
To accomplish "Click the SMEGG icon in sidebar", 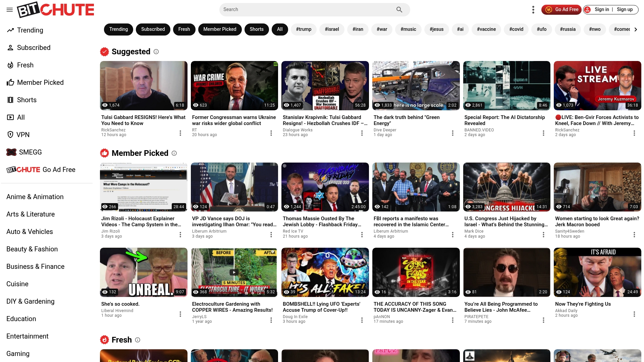I will [x=11, y=152].
